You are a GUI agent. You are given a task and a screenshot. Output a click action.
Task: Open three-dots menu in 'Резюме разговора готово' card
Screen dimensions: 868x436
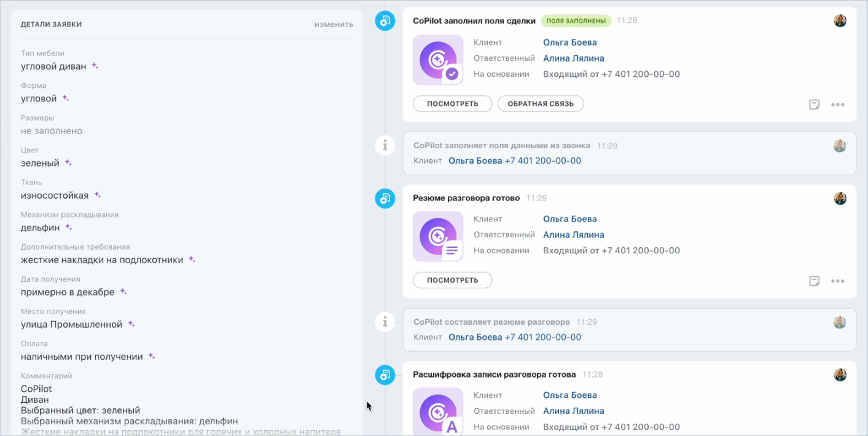pos(838,281)
